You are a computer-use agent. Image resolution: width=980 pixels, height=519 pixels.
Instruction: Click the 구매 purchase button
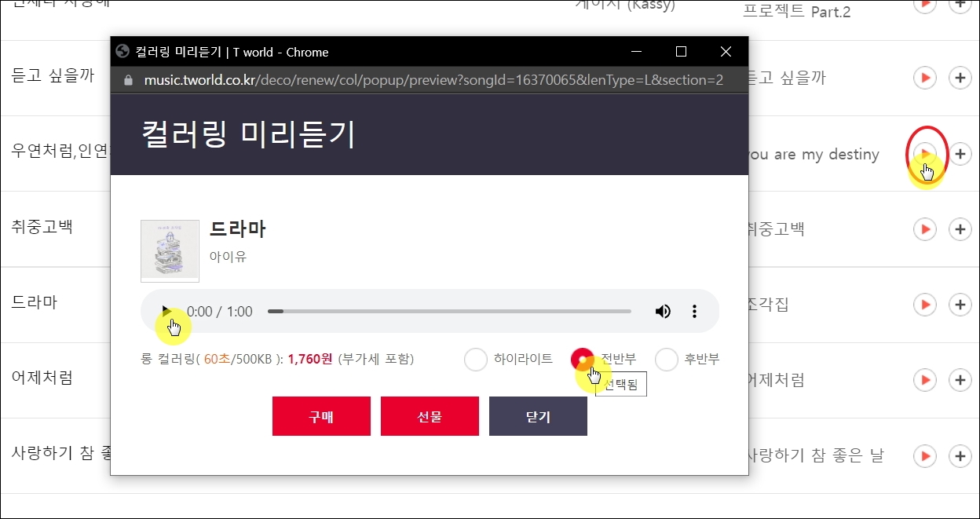point(321,416)
